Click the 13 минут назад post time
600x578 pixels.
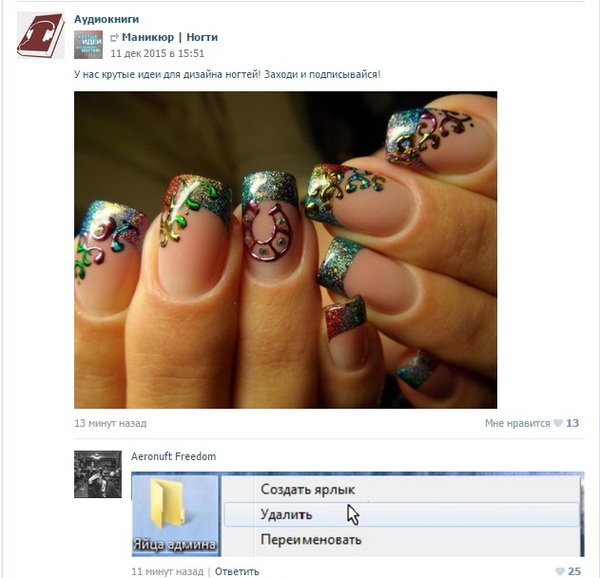[110, 423]
